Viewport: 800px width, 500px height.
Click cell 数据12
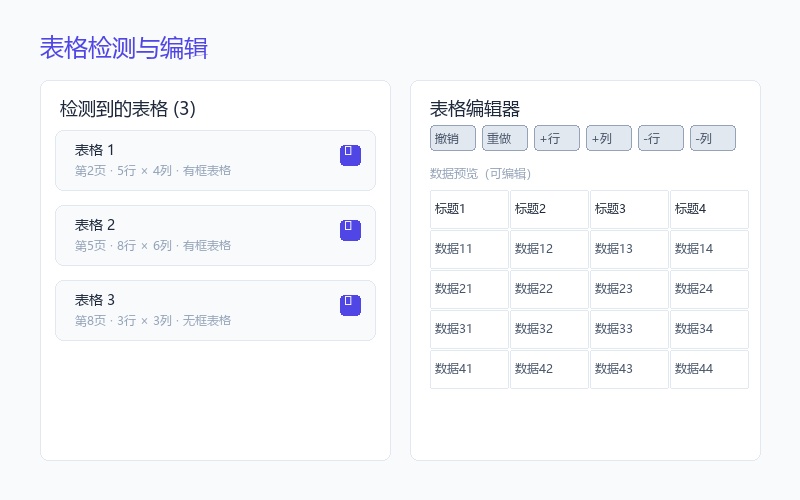click(549, 249)
